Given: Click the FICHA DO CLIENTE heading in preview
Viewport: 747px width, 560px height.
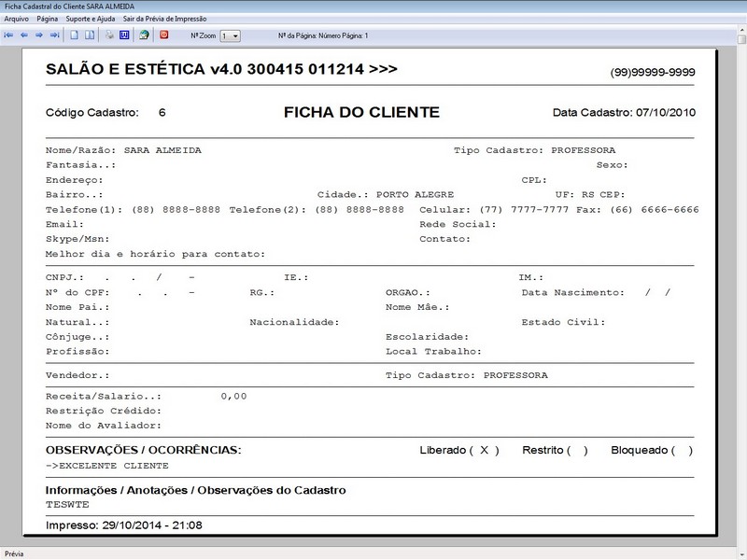Looking at the screenshot, I should tap(361, 112).
